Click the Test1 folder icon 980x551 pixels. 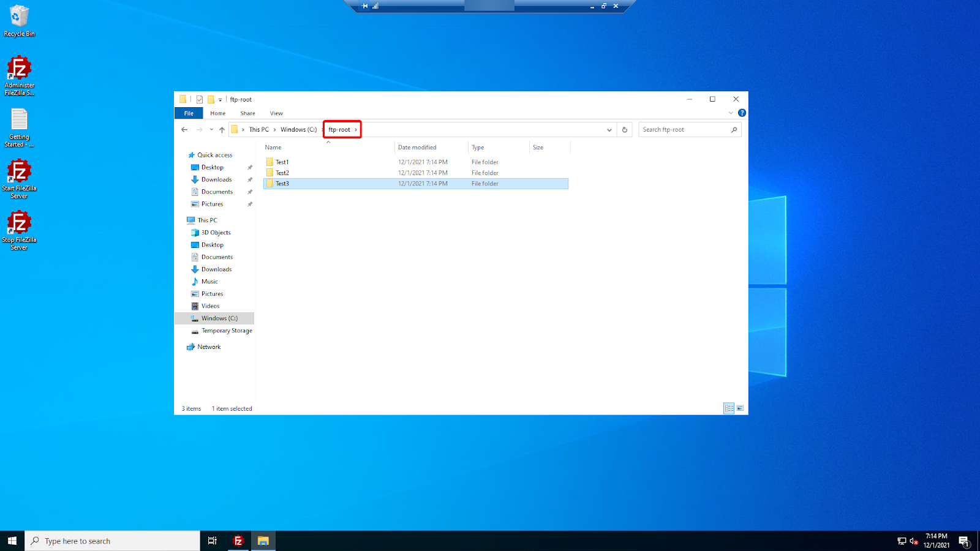(x=269, y=162)
